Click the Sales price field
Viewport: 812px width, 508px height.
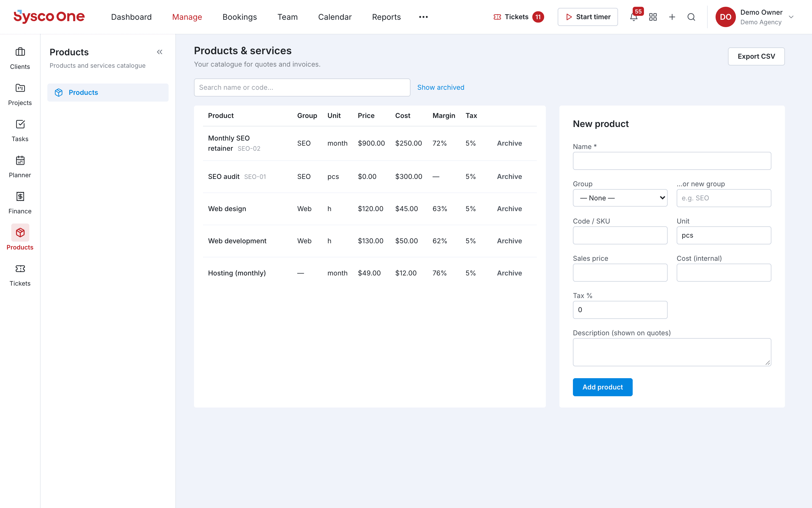tap(620, 272)
